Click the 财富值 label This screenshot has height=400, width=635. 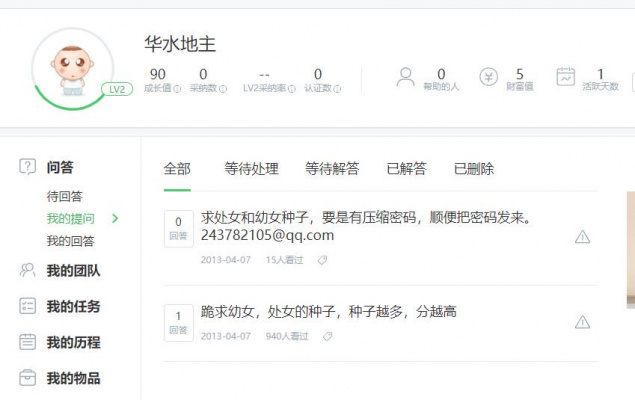pos(520,86)
